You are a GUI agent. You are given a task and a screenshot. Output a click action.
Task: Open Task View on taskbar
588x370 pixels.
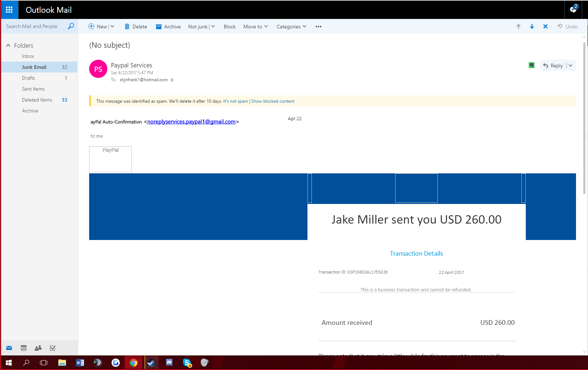[44, 363]
